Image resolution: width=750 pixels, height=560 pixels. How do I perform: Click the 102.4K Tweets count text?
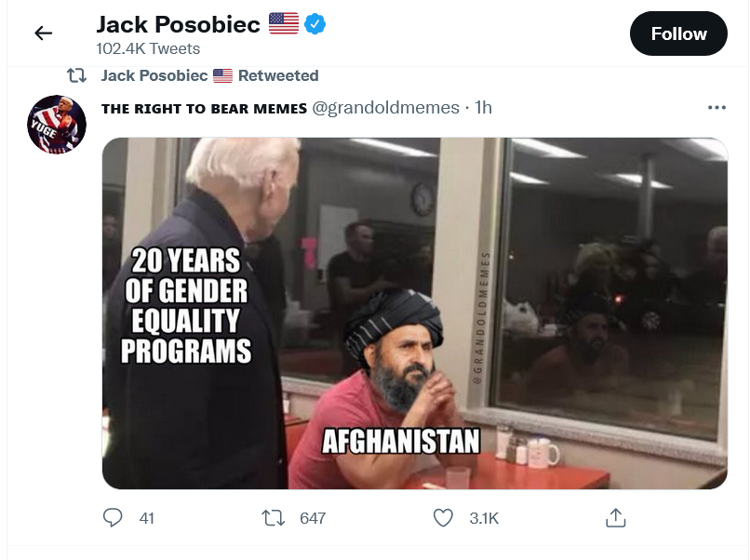(x=148, y=48)
